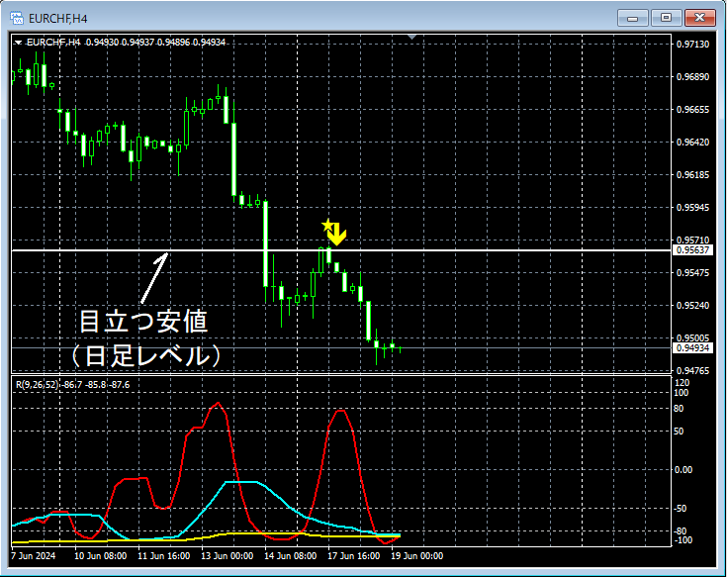This screenshot has width=728, height=577.
Task: Click the 17 Jun 16:00 time label
Action: click(354, 556)
